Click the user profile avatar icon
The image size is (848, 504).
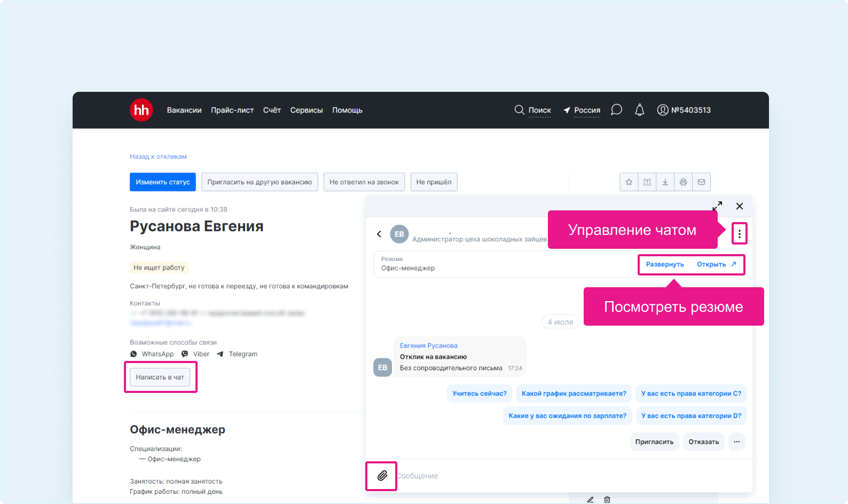[663, 110]
